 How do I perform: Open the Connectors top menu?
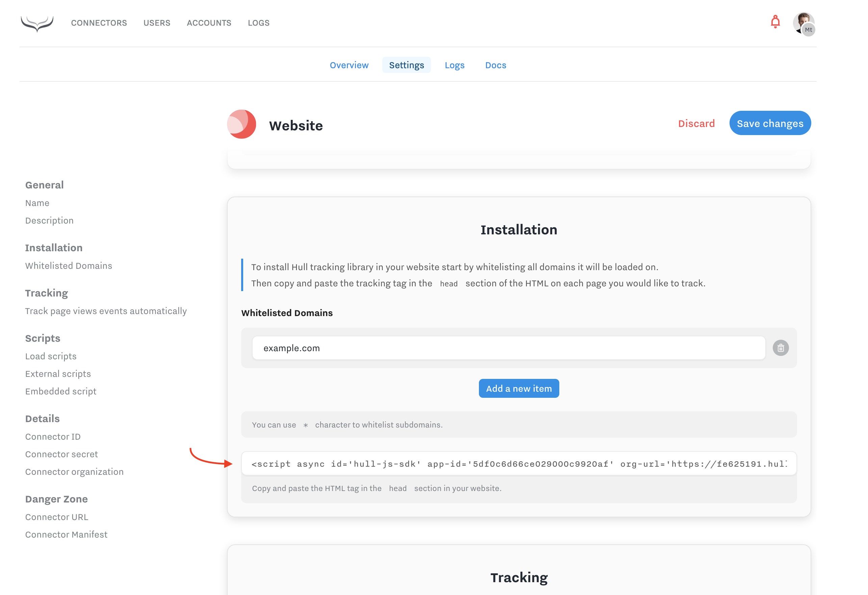[99, 23]
